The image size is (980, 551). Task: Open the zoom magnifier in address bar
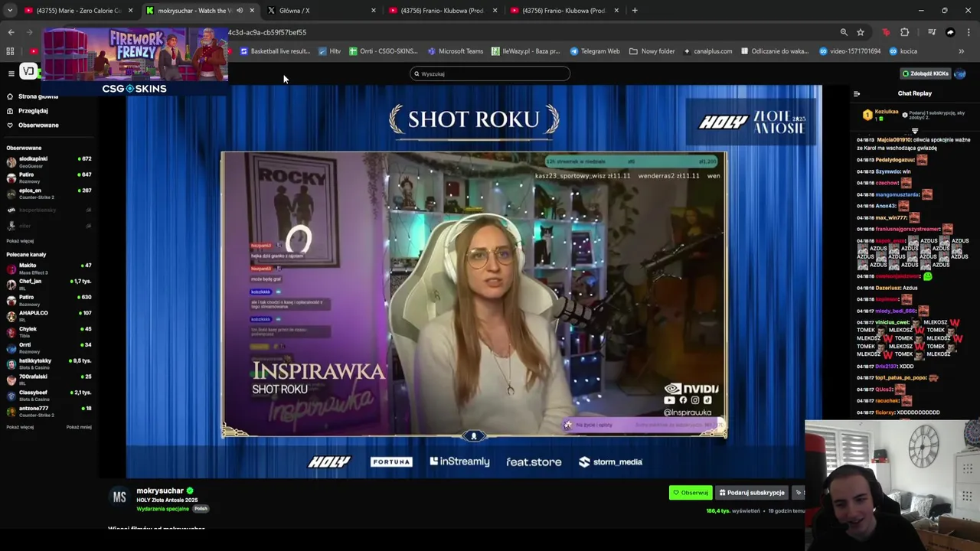(x=844, y=32)
